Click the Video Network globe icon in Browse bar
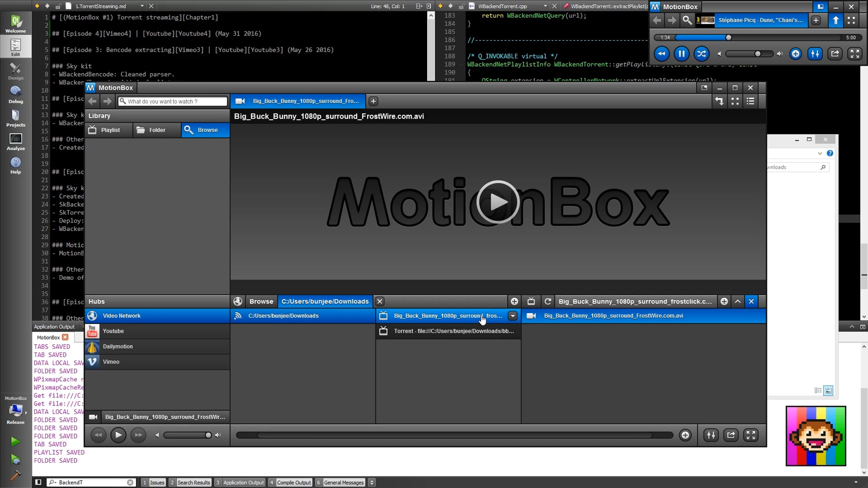 point(238,301)
